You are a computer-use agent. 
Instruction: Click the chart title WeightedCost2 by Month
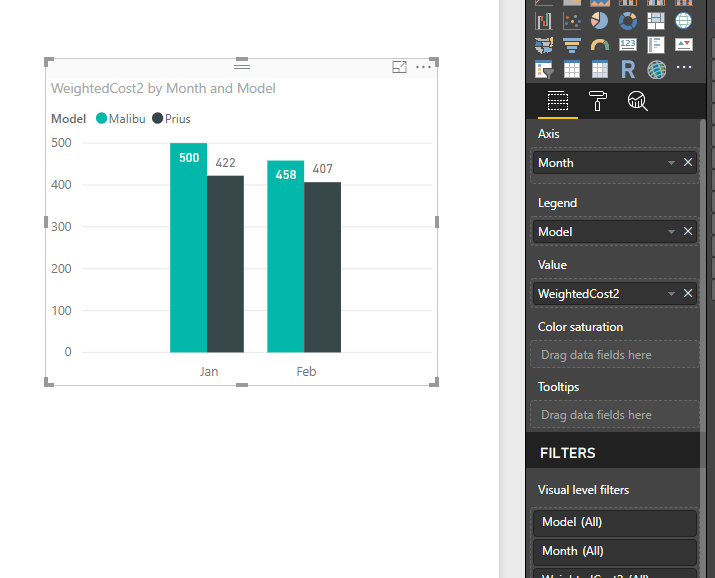click(163, 88)
